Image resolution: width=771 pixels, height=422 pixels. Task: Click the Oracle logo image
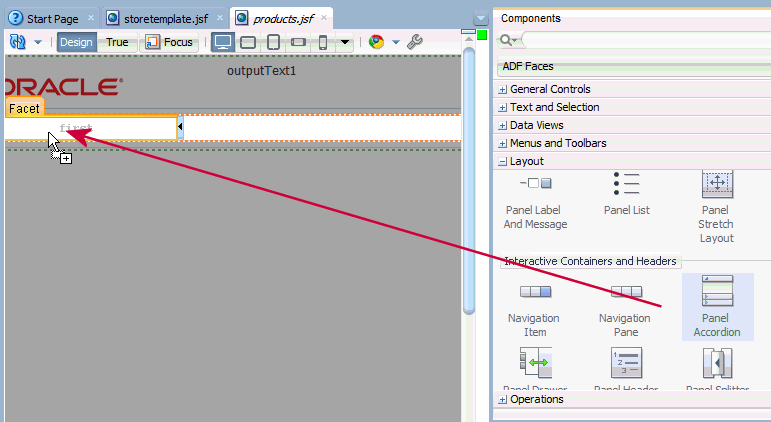pos(63,87)
